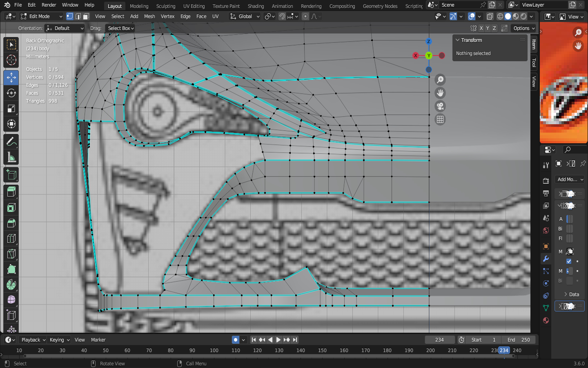Viewport: 588px width, 368px height.
Task: Open the Orientation Default dropdown
Action: pos(65,28)
